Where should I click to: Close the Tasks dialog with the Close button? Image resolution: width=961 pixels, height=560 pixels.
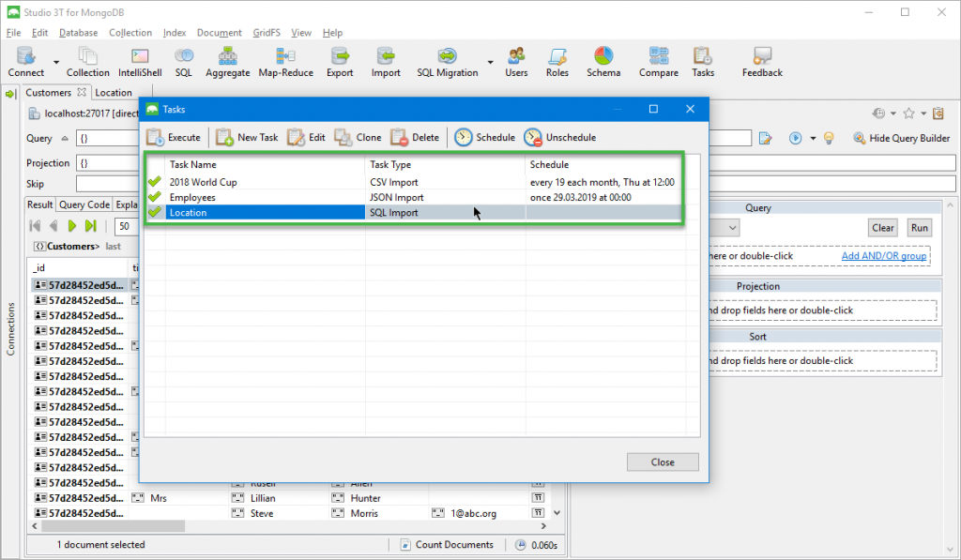click(663, 462)
